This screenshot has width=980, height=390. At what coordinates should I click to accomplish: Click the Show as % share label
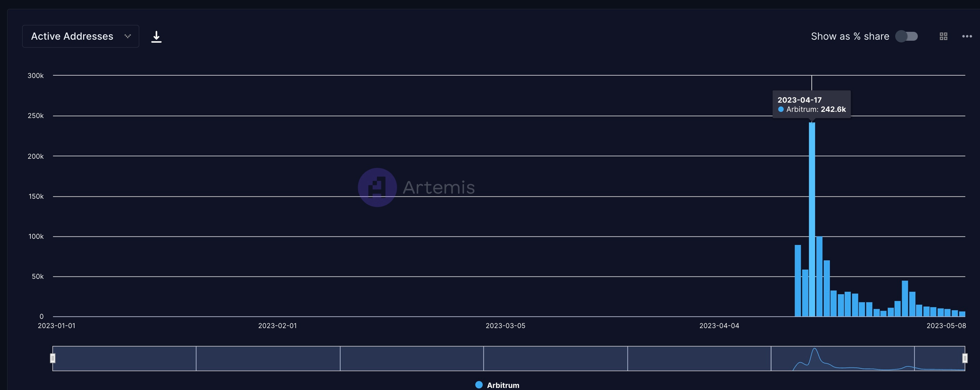point(850,36)
